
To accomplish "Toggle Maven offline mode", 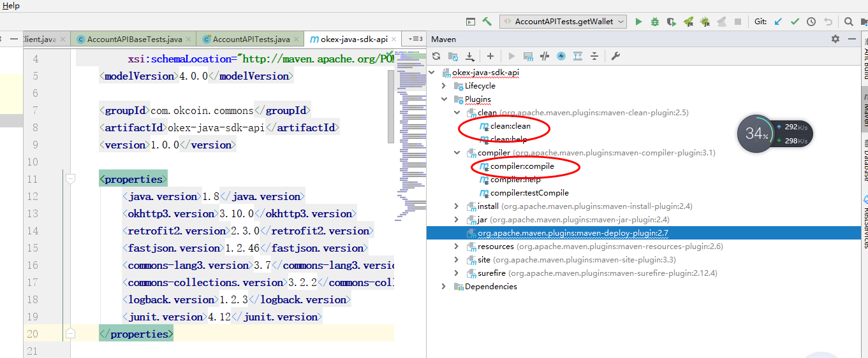I will (x=545, y=56).
